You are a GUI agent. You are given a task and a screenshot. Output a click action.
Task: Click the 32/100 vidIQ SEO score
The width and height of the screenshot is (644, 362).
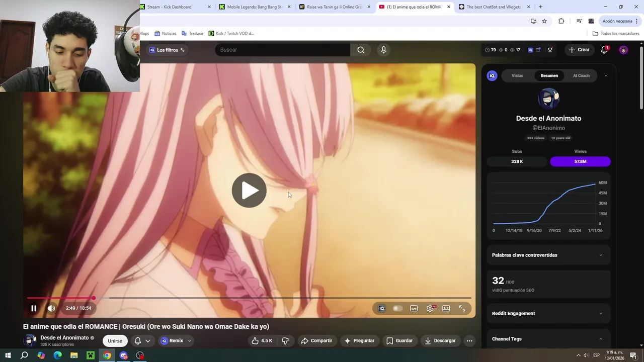coord(503,281)
